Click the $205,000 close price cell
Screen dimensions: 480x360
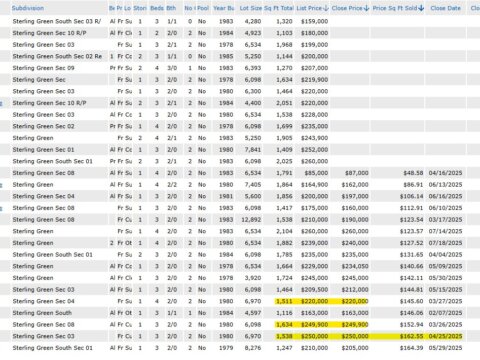[355, 348]
